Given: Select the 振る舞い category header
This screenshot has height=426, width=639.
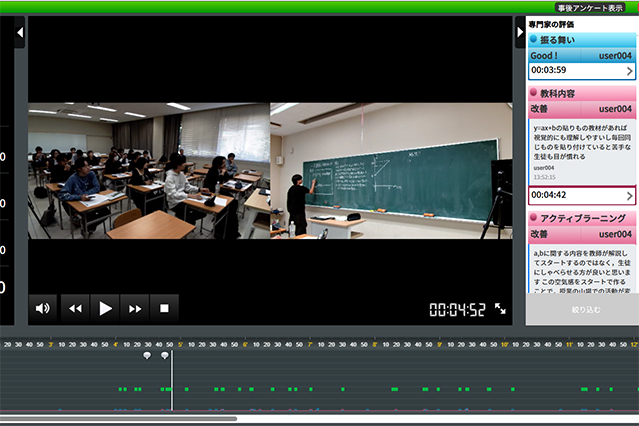Looking at the screenshot, I should (x=581, y=39).
